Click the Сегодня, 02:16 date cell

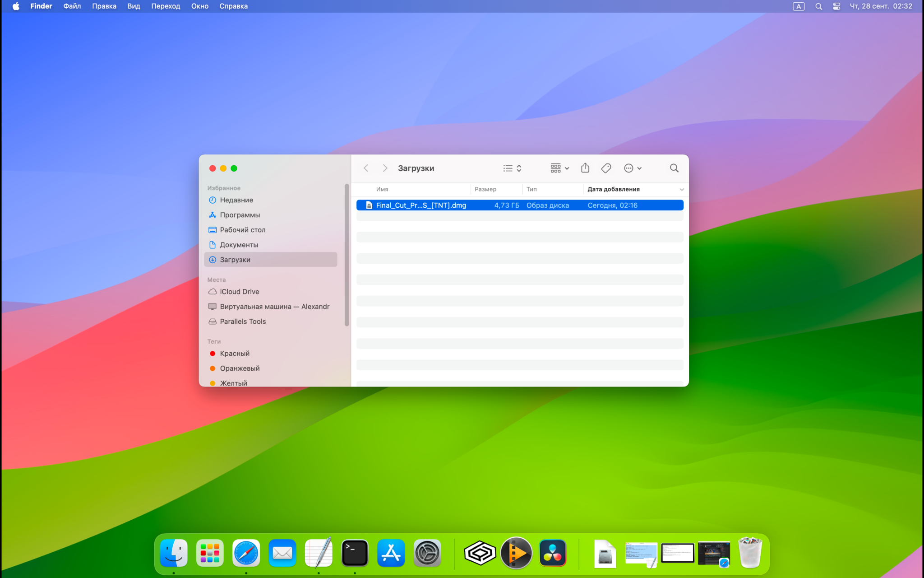[612, 205]
